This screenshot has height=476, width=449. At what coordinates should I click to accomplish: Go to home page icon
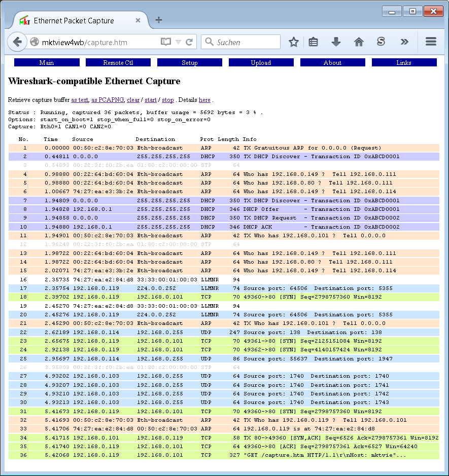359,42
